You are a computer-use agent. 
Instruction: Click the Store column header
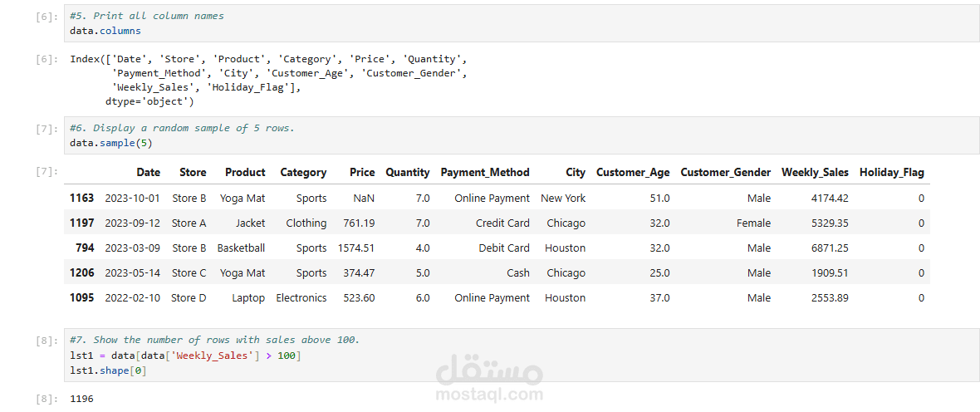click(193, 173)
